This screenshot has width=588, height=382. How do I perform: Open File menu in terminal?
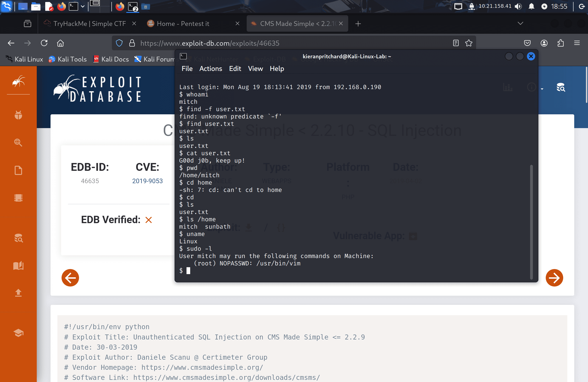(187, 69)
